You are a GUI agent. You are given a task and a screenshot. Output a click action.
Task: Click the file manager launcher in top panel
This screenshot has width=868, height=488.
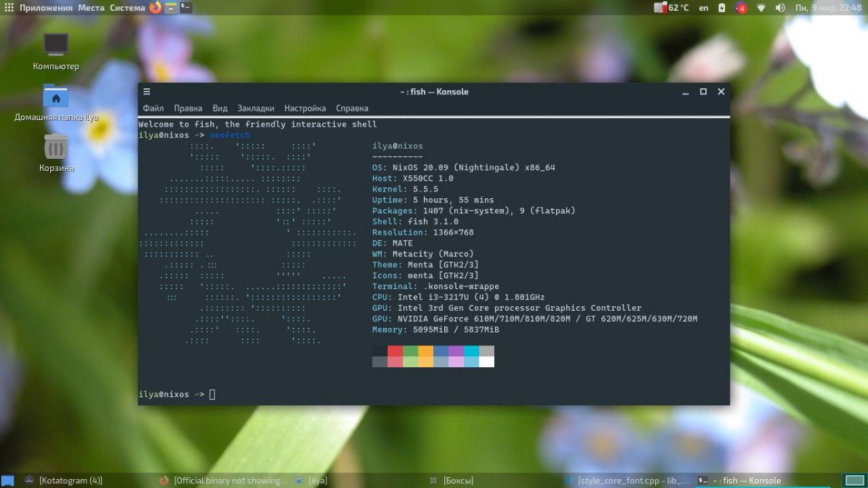click(171, 7)
